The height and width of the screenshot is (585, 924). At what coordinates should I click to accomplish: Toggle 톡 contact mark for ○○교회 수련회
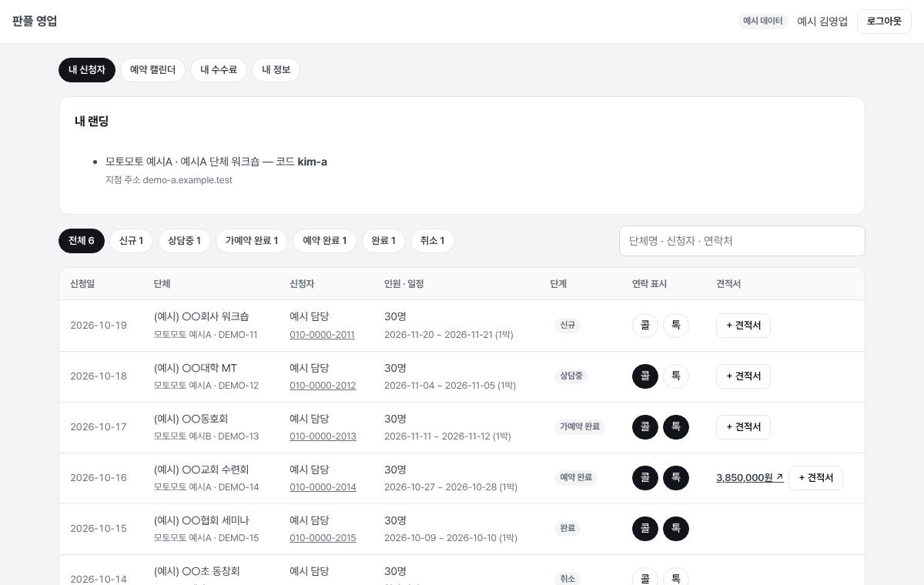[x=676, y=478]
